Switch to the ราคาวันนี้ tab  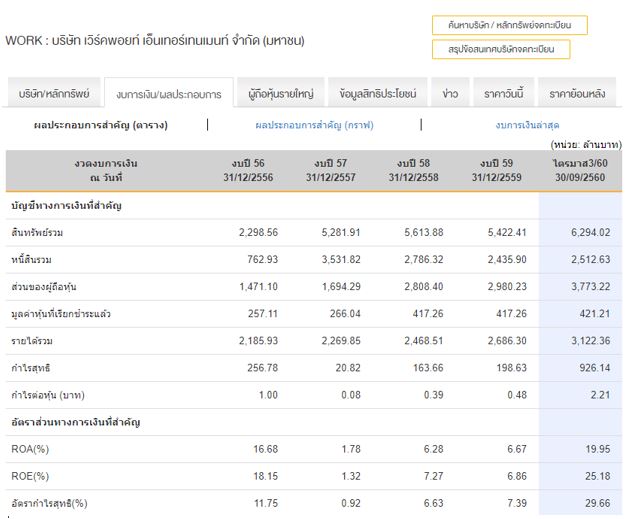[x=503, y=93]
